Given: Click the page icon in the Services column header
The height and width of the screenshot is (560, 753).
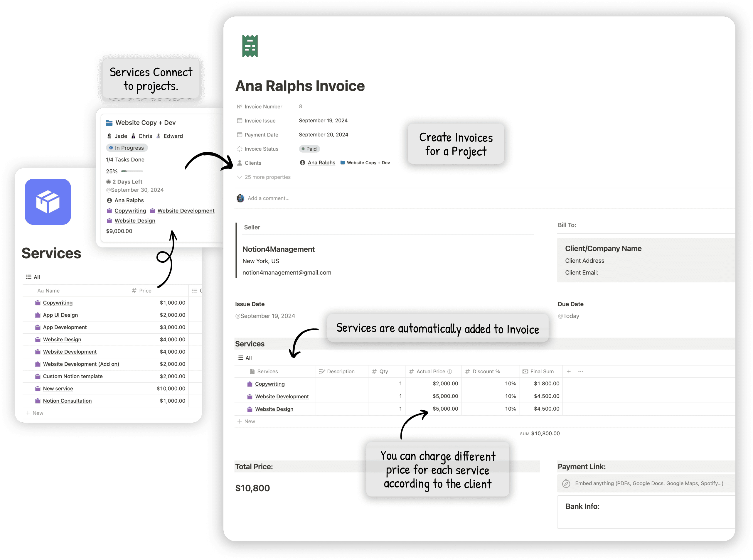Looking at the screenshot, I should click(x=252, y=372).
